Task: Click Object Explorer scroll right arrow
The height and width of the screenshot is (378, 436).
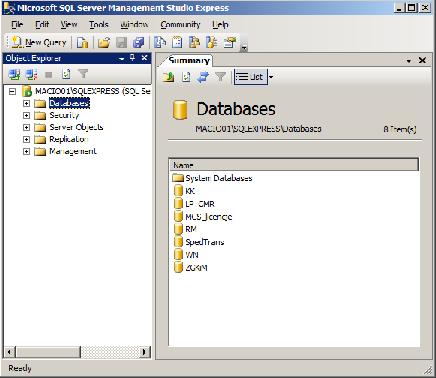Action: click(x=145, y=352)
